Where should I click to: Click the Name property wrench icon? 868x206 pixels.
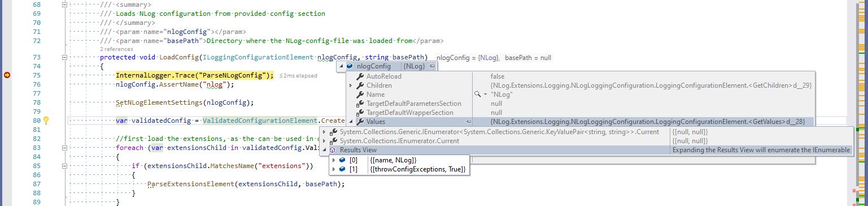coord(360,95)
